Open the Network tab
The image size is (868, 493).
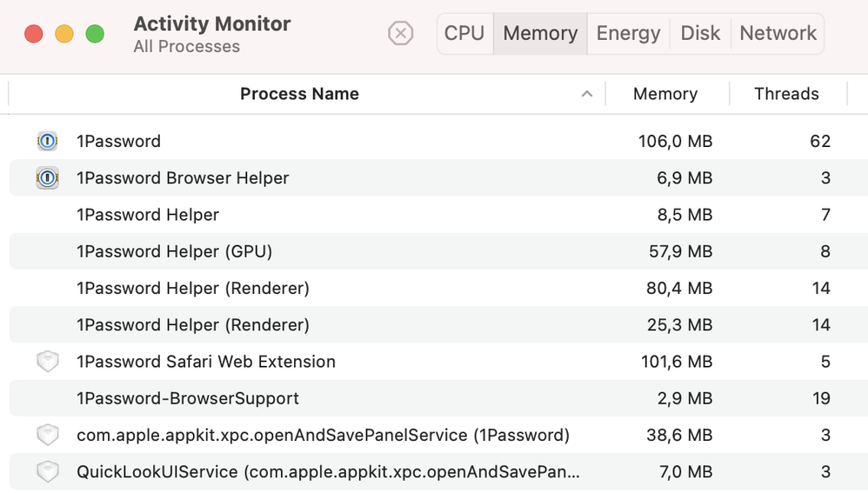(778, 34)
